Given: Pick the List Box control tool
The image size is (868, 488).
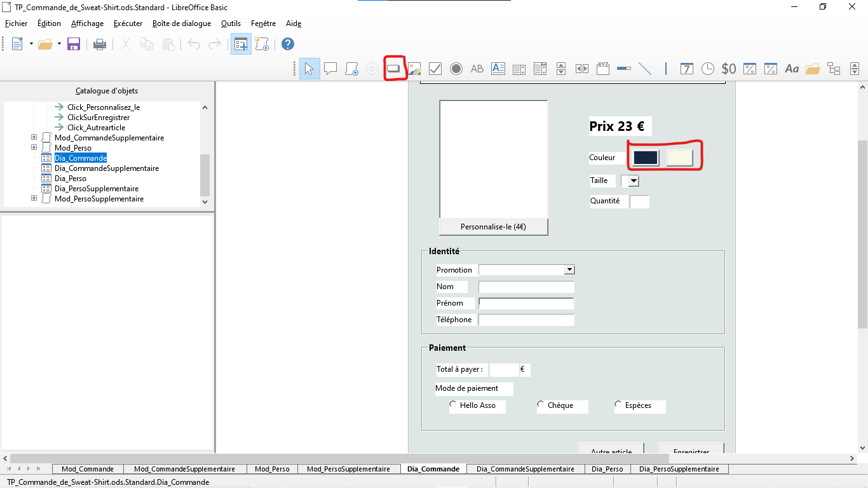Looking at the screenshot, I should pyautogui.click(x=519, y=69).
